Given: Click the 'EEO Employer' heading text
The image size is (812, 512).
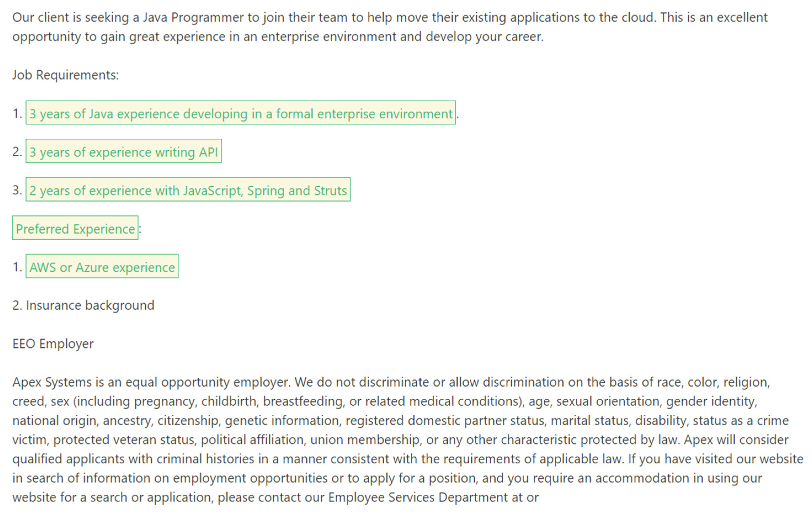Looking at the screenshot, I should [53, 344].
